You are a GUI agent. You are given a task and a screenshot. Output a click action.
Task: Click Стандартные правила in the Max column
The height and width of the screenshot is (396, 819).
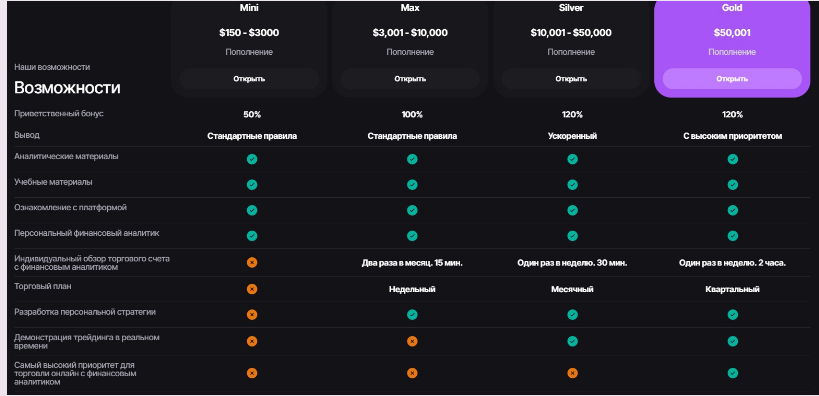coord(412,136)
